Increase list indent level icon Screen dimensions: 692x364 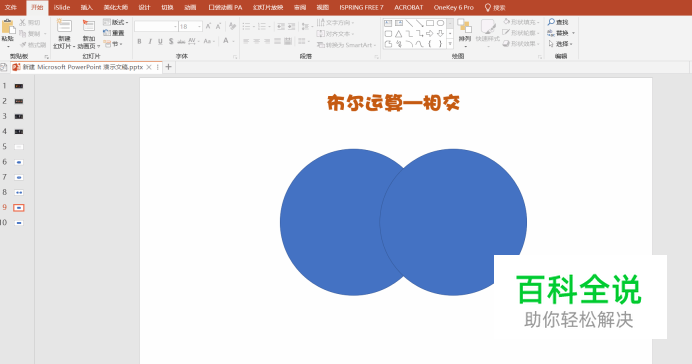pos(291,27)
